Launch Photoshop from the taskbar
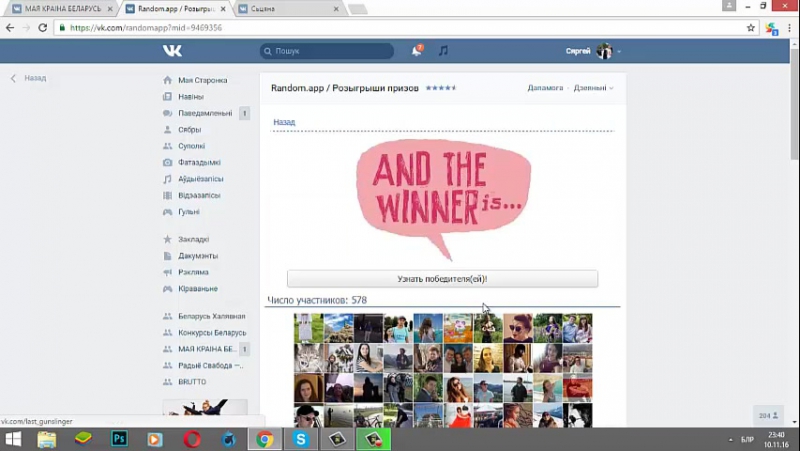The height and width of the screenshot is (451, 800). tap(119, 439)
